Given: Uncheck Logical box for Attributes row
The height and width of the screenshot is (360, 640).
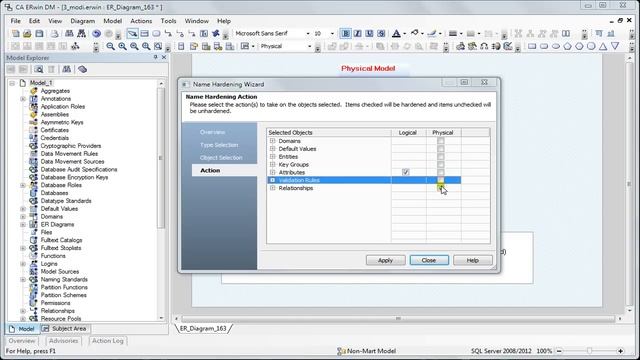Looking at the screenshot, I should [x=405, y=172].
